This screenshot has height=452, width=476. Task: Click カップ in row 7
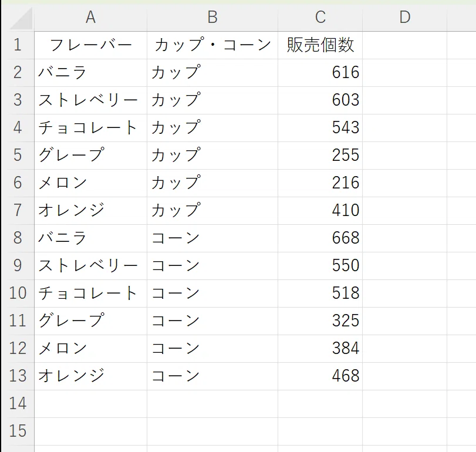212,211
